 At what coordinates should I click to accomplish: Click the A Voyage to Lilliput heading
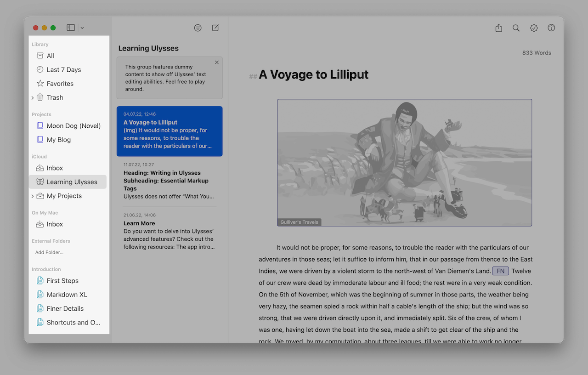[314, 74]
